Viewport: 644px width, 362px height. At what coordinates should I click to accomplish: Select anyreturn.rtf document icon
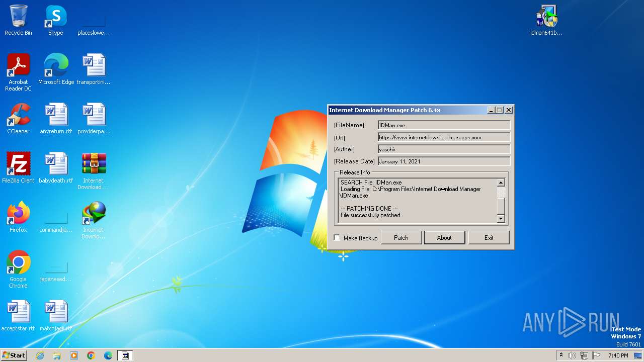56,119
